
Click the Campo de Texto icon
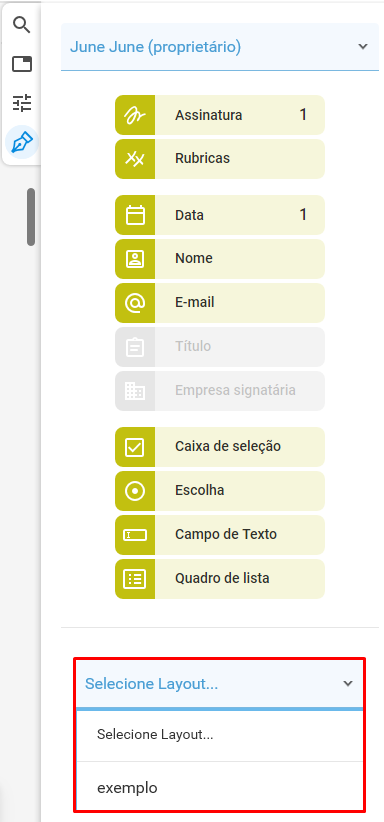pyautogui.click(x=135, y=535)
